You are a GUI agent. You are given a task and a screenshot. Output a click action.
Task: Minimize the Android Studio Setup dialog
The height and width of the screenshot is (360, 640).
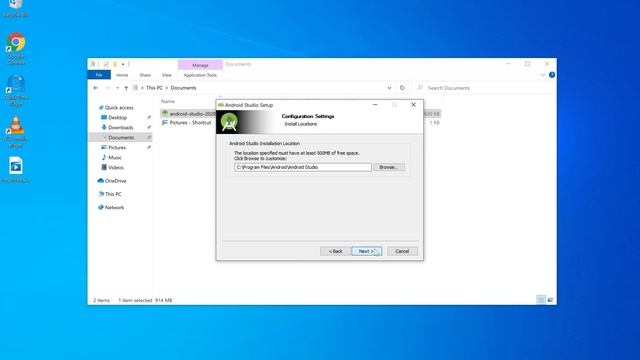point(375,105)
